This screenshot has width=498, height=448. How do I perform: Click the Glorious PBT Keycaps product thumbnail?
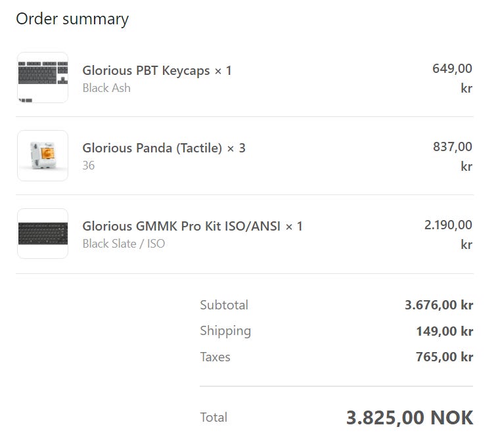(x=43, y=78)
